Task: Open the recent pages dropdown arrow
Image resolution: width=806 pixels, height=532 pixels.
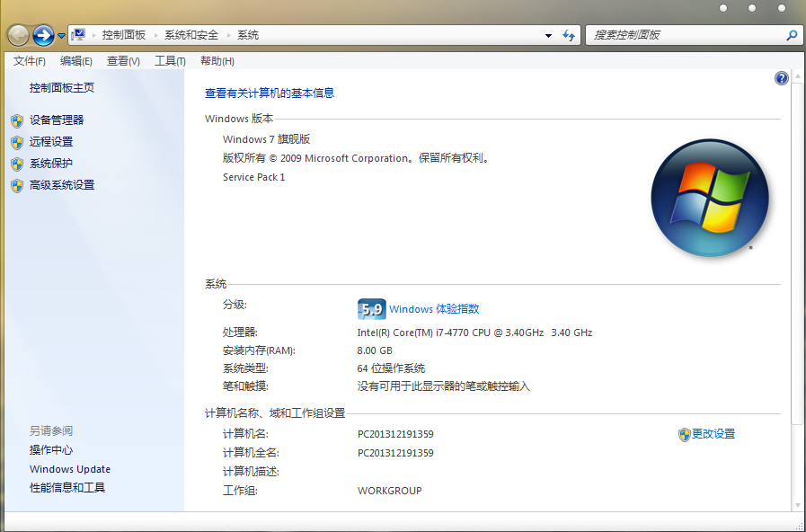Action: point(61,36)
